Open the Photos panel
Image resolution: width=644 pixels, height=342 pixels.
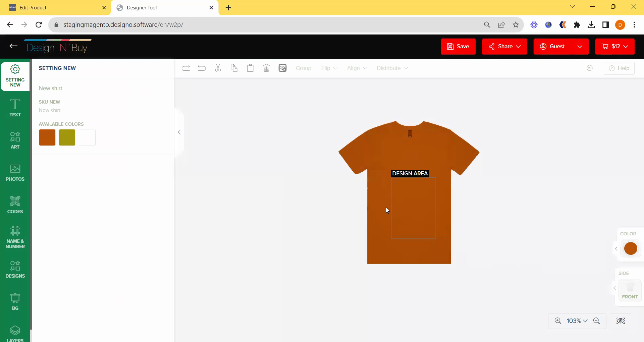point(15,173)
